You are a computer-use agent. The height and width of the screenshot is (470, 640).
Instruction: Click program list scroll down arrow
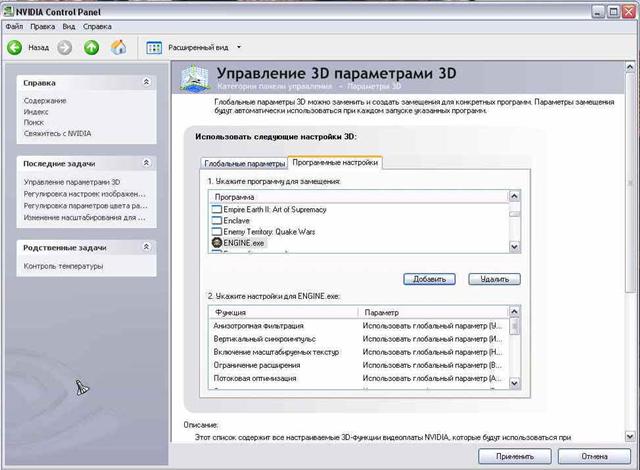515,246
